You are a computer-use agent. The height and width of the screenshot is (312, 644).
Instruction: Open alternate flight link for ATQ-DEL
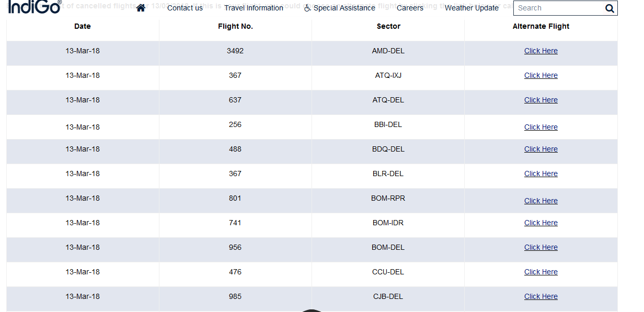pyautogui.click(x=540, y=100)
